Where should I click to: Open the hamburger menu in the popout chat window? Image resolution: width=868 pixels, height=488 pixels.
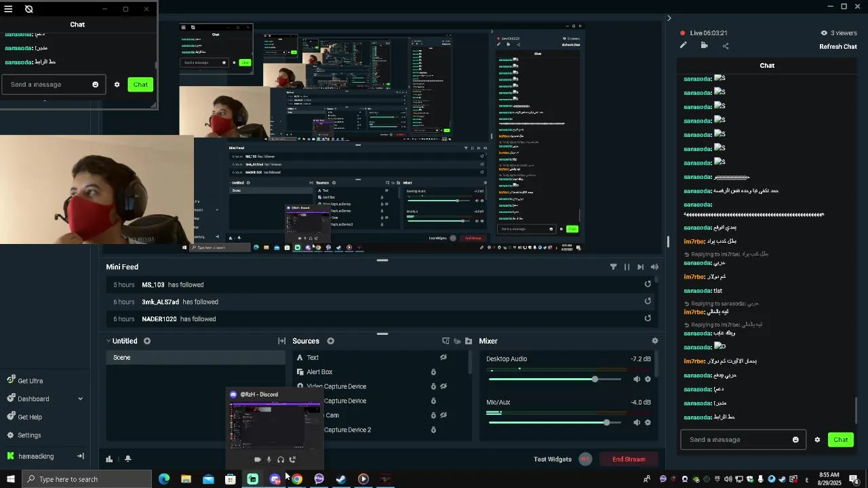8,9
